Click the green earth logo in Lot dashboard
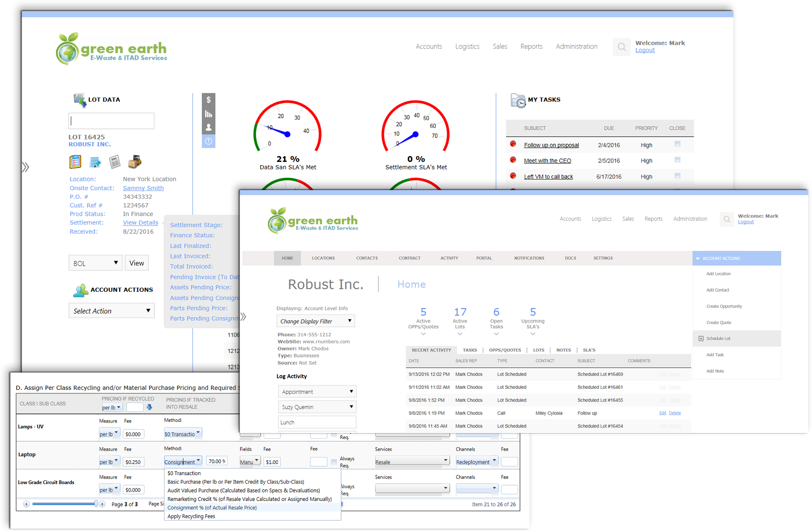 pos(111,48)
